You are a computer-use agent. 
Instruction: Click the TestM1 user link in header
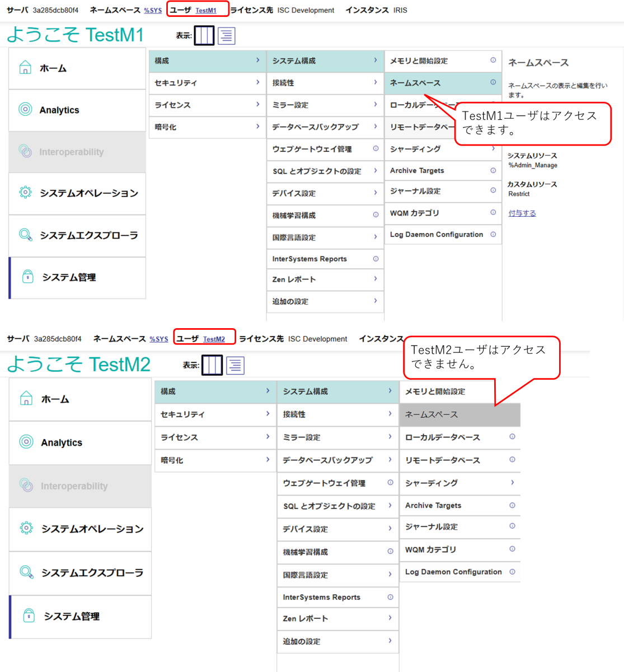coord(205,11)
